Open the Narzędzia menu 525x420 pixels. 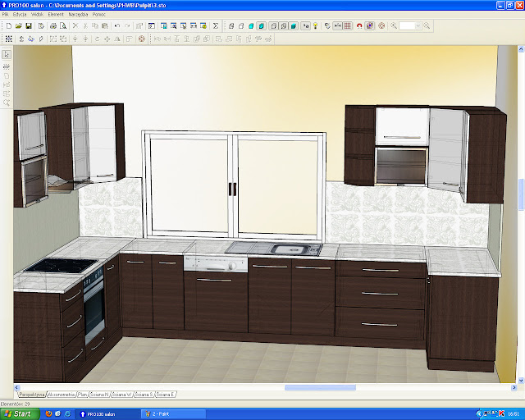click(x=78, y=15)
